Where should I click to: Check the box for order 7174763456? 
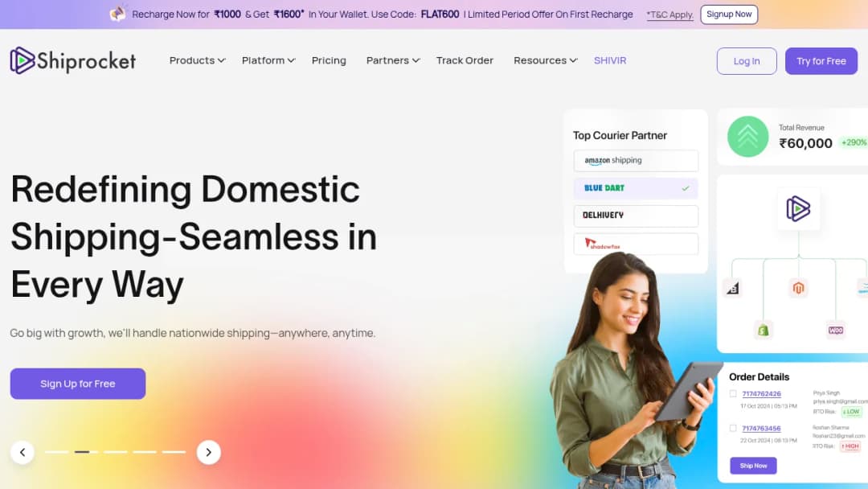733,428
